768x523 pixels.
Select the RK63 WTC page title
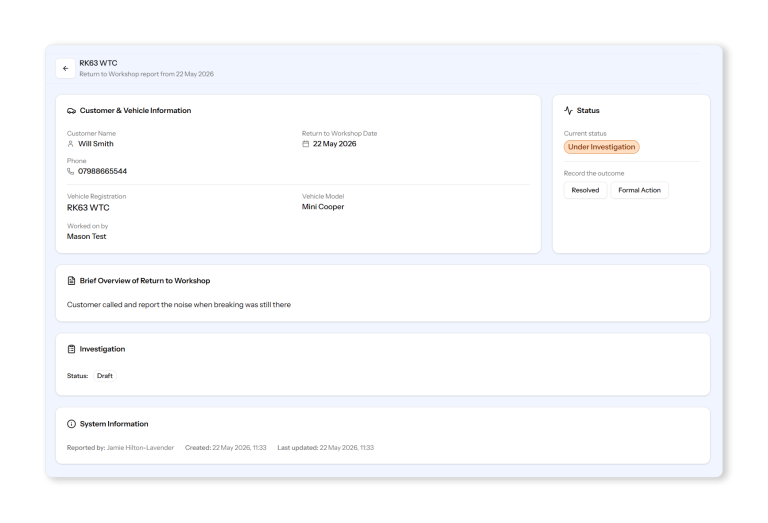[x=98, y=63]
